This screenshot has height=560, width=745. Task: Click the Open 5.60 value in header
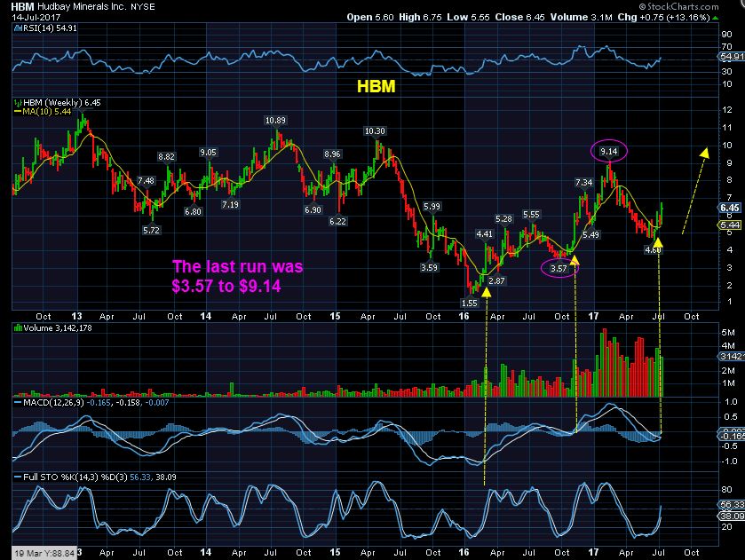[370, 17]
